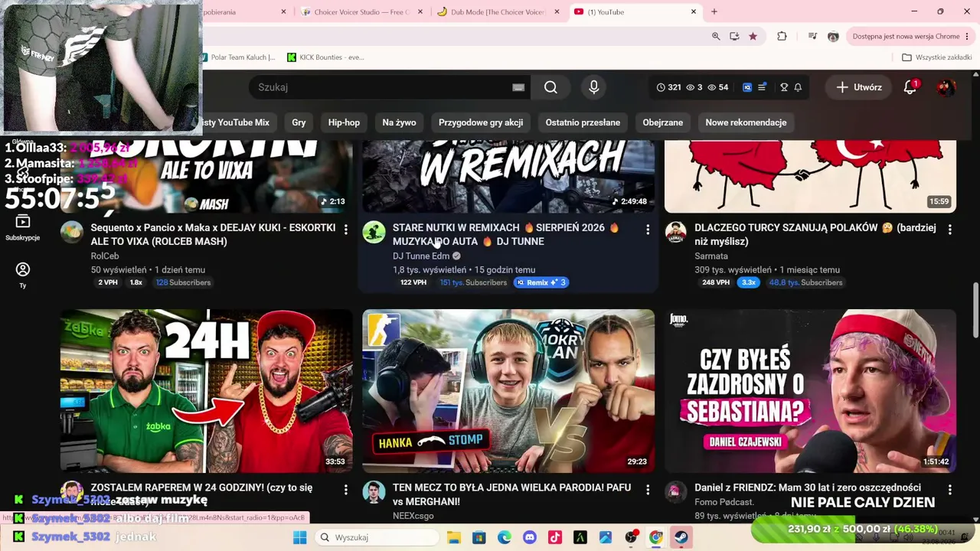Open Subskrypcje in the YouTube sidebar
Screen dimensions: 980x551
tap(23, 227)
